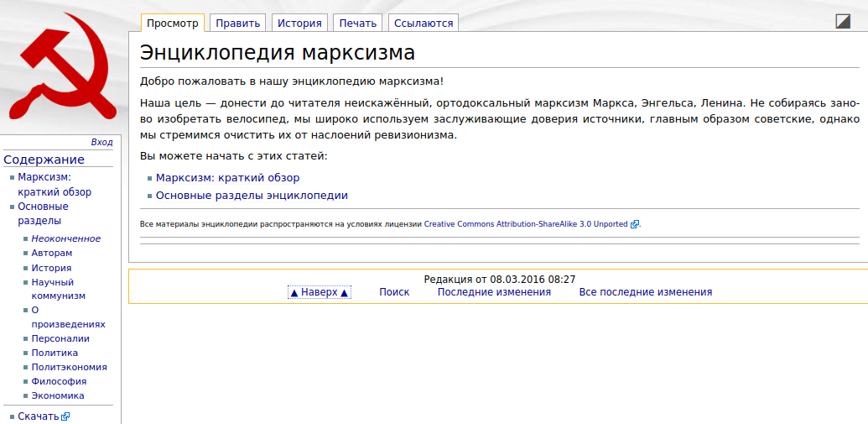868x424 pixels.
Task: Click the Вход login link
Action: click(x=101, y=142)
